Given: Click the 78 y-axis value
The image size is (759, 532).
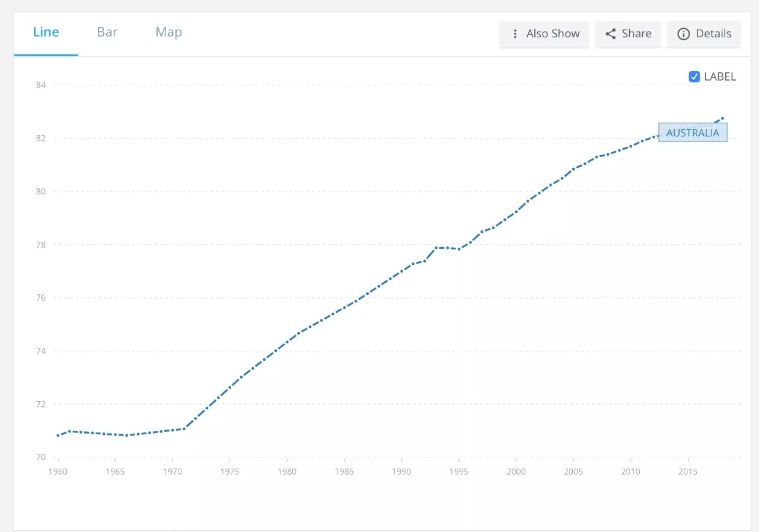Looking at the screenshot, I should [x=41, y=245].
